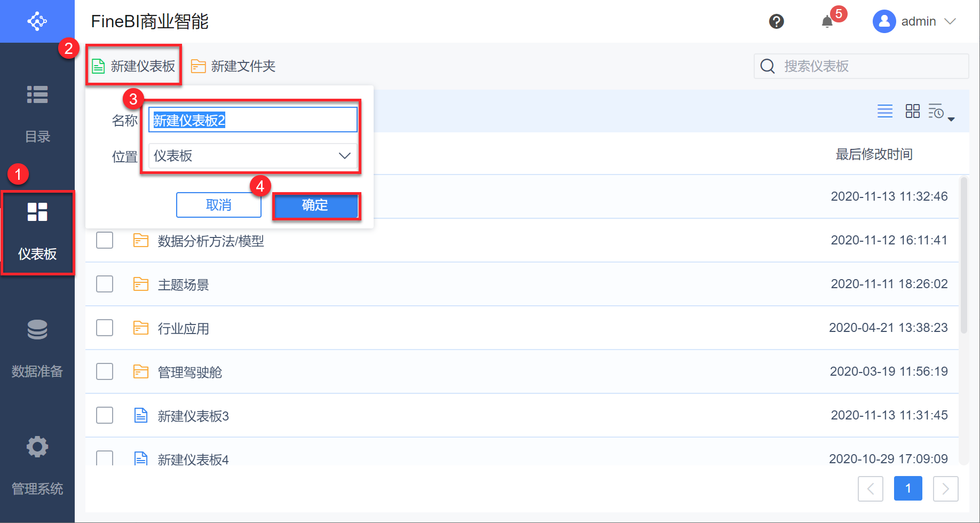The image size is (980, 523).
Task: Select the 新建仪表板3 row checkbox
Action: point(105,415)
